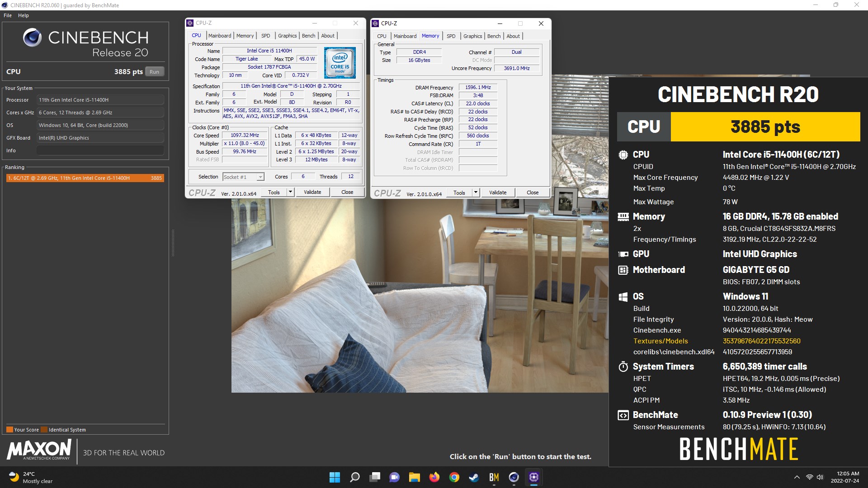Open the Windows Start menu
The image size is (868, 488).
tap(335, 477)
